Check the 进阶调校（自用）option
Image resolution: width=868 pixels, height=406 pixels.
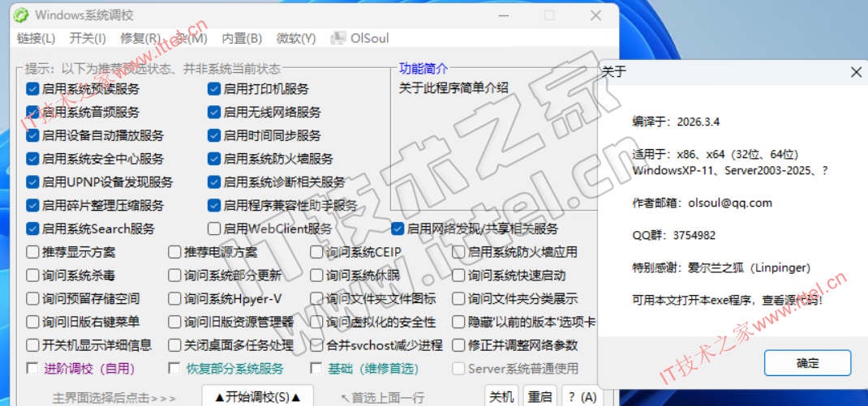(x=32, y=369)
